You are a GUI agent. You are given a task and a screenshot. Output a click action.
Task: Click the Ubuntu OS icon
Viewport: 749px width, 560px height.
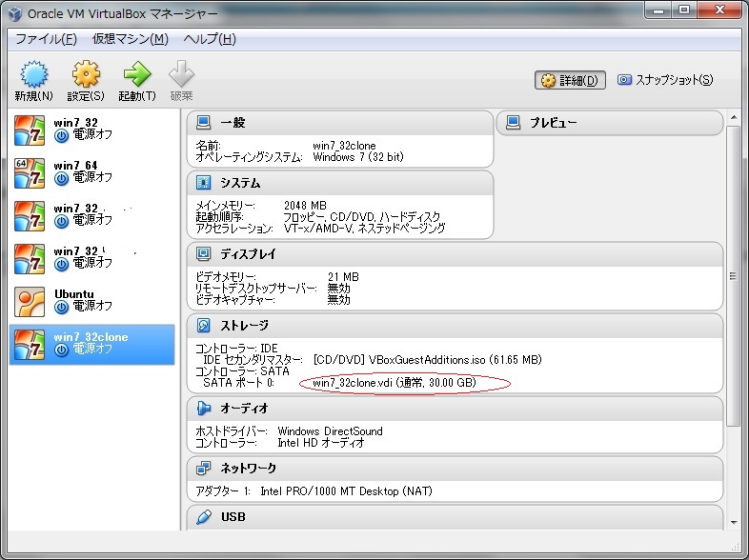[x=30, y=302]
